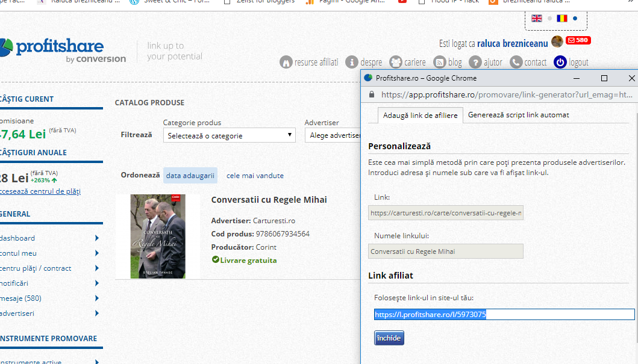Click the ajutor question mark icon
Screen dimensions: 638x364
475,62
